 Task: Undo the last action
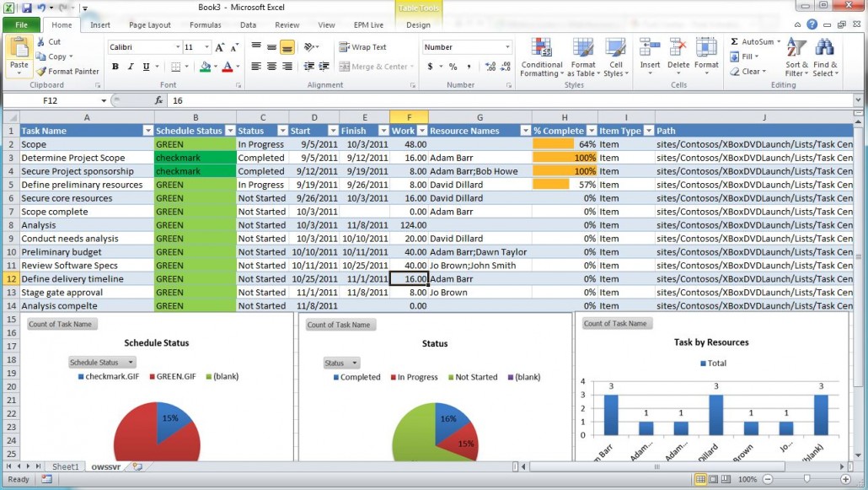pyautogui.click(x=41, y=8)
